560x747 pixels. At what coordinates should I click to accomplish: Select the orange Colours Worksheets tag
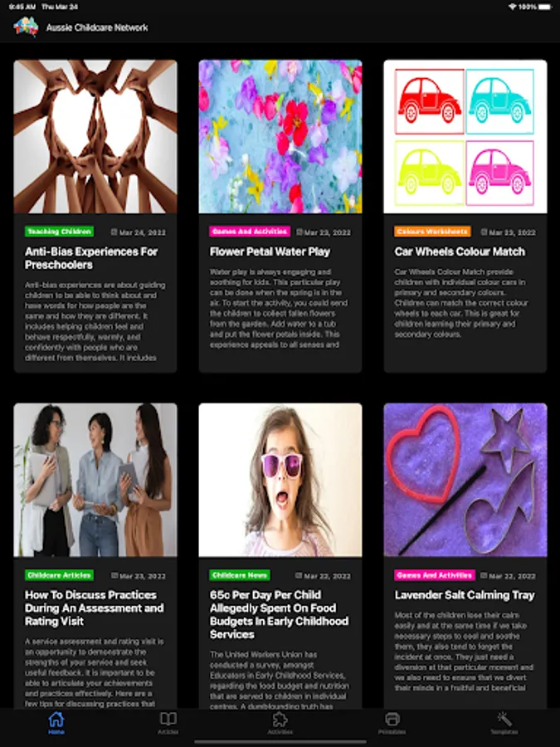click(432, 232)
